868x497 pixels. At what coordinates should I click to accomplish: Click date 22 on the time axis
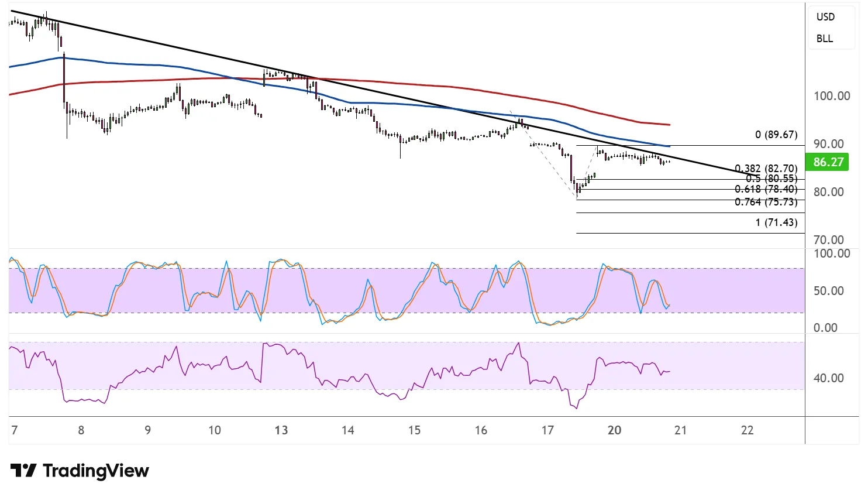pos(747,430)
